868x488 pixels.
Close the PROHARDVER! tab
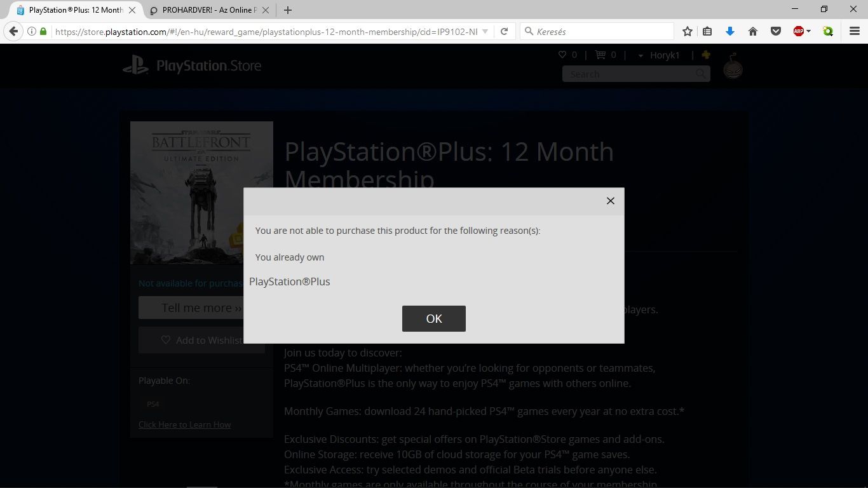(266, 10)
